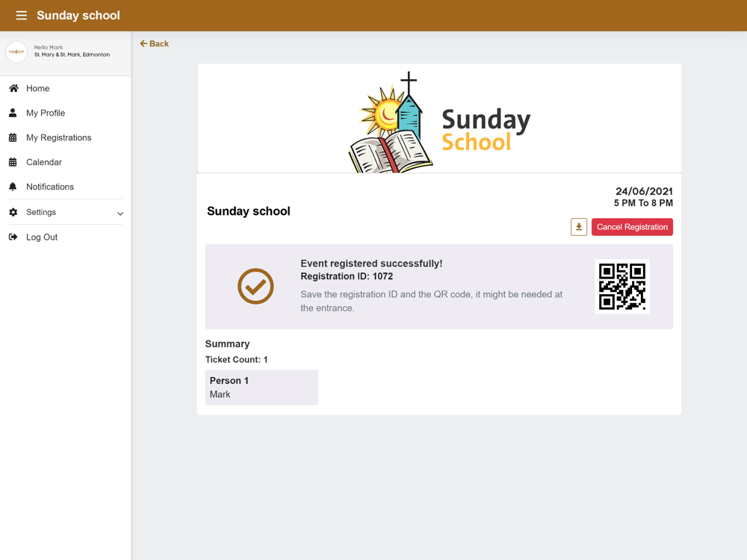Open the hamburger menu icon
Image resolution: width=747 pixels, height=560 pixels.
(22, 15)
